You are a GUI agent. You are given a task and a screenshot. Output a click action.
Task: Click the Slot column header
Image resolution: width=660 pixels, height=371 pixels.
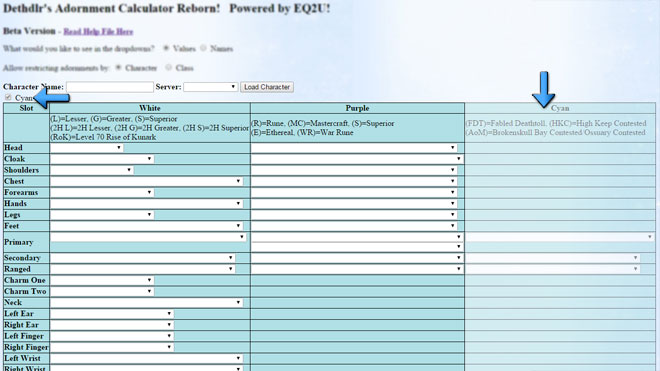26,108
